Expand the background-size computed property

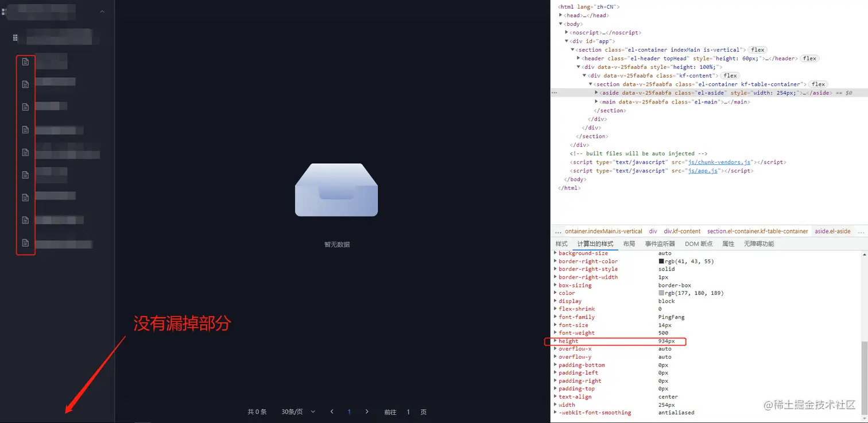point(555,253)
